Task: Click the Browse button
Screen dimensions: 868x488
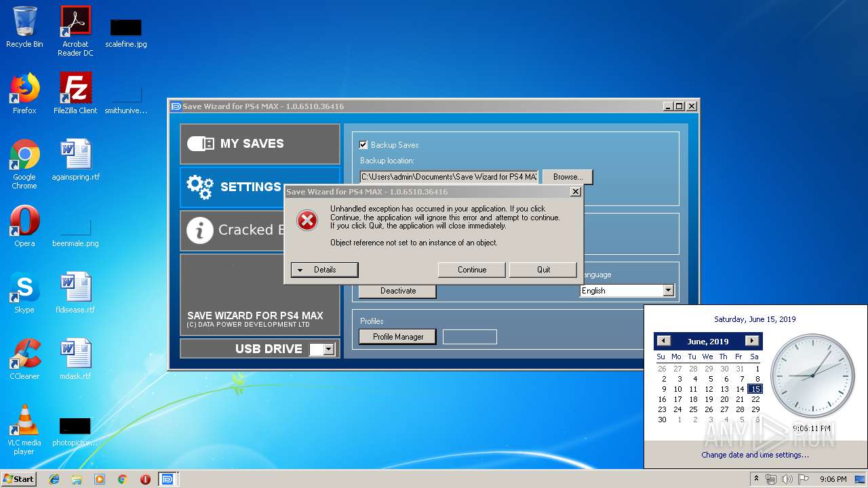Action: [568, 177]
